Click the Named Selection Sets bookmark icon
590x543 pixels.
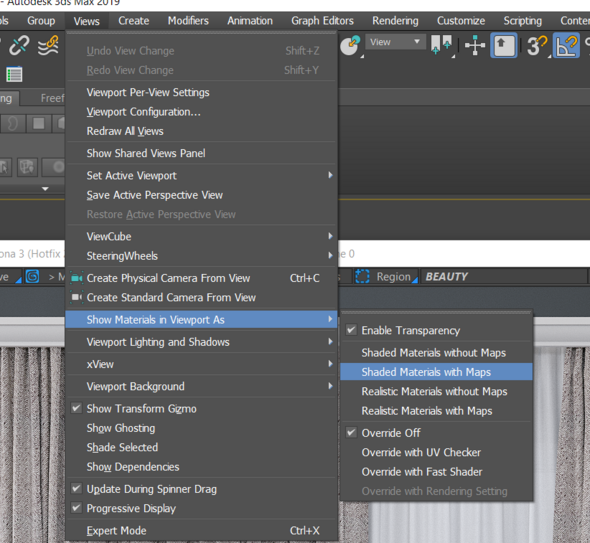(441, 46)
